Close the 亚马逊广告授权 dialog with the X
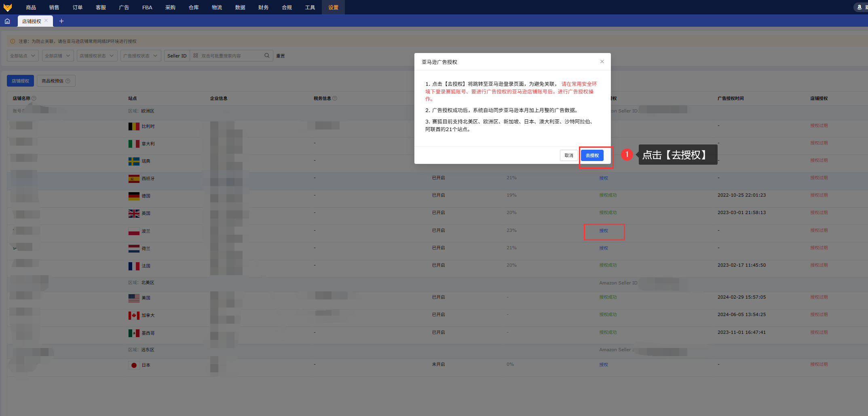 click(x=602, y=62)
